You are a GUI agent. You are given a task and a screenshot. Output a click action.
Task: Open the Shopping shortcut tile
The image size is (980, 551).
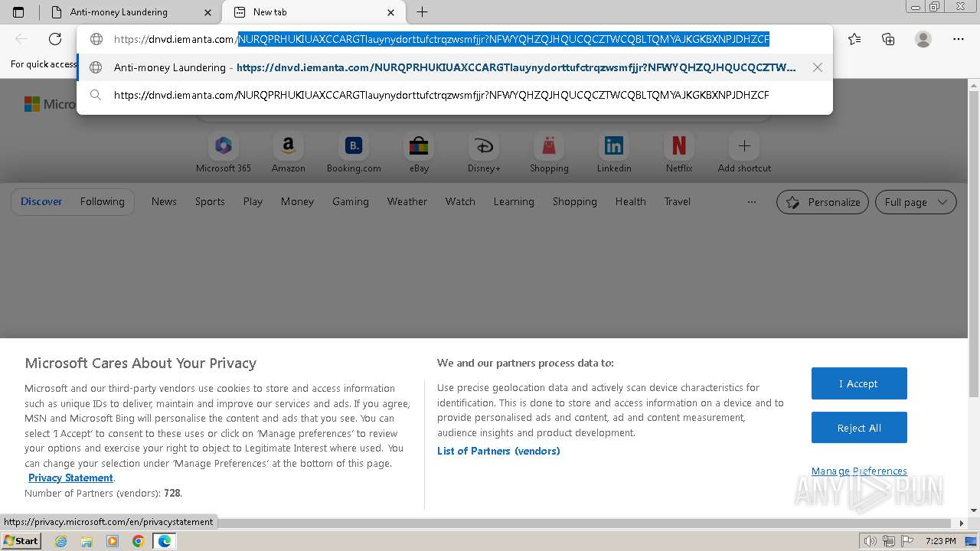(549, 153)
